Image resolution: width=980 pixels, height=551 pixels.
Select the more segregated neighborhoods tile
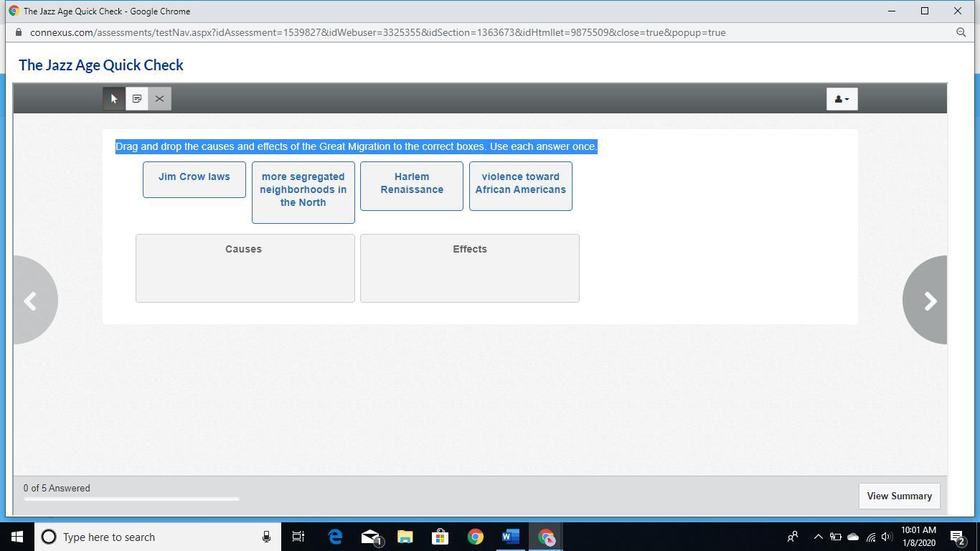(x=303, y=192)
